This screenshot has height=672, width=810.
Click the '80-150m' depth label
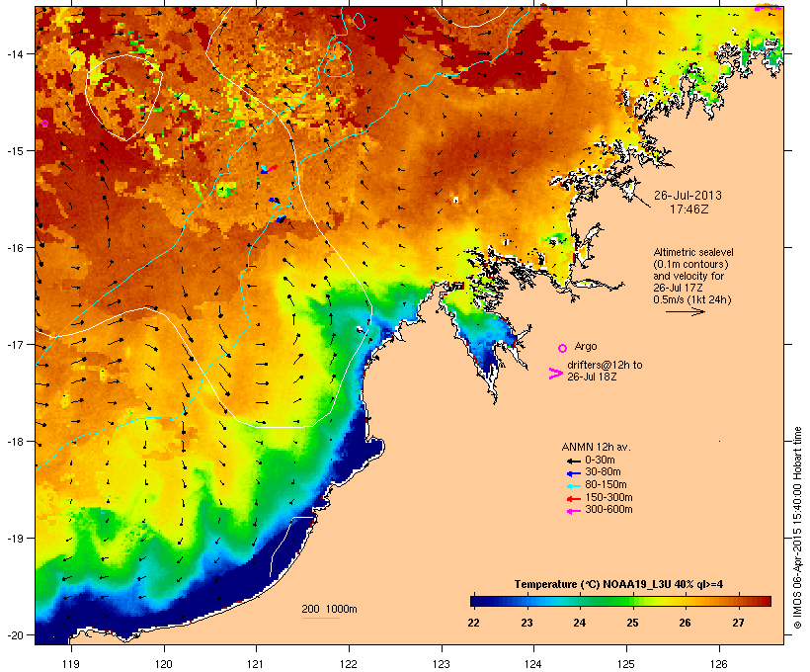pyautogui.click(x=606, y=485)
